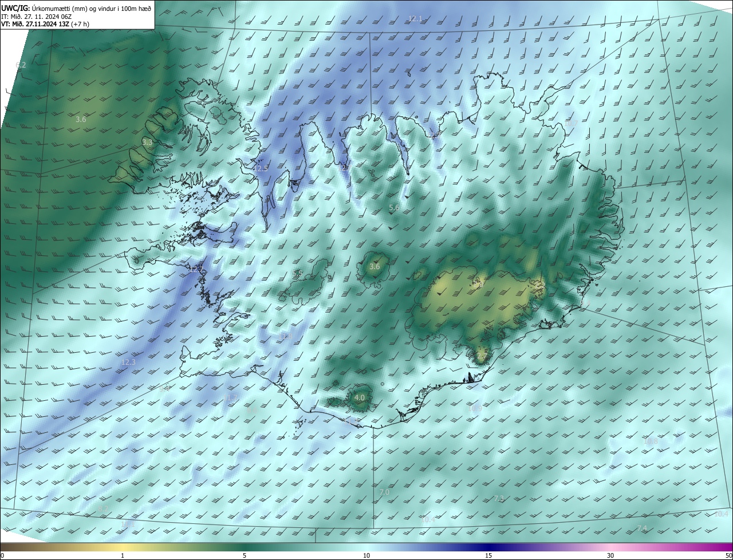Click the 5.6 value label on the map
The image size is (733, 560).
coord(394,207)
